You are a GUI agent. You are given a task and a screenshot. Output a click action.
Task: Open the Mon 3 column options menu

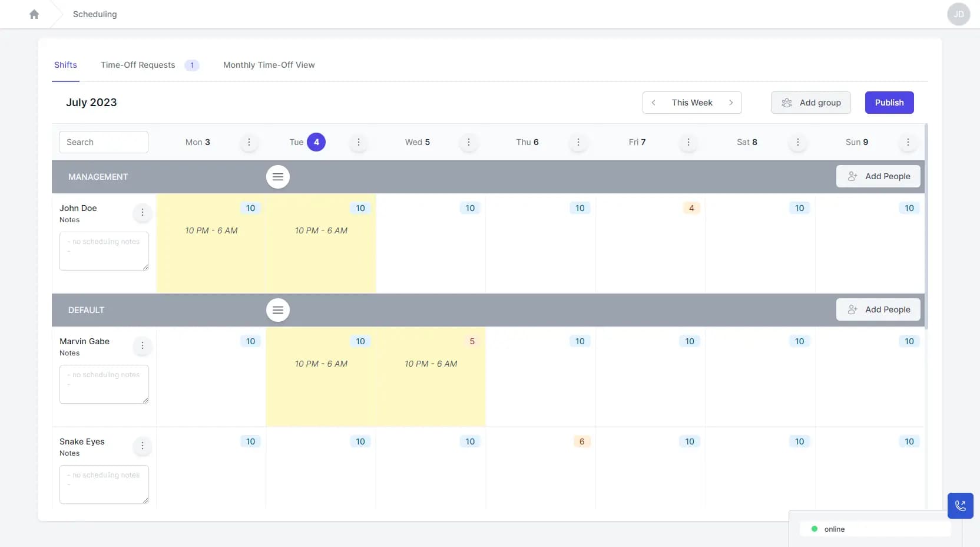(249, 142)
